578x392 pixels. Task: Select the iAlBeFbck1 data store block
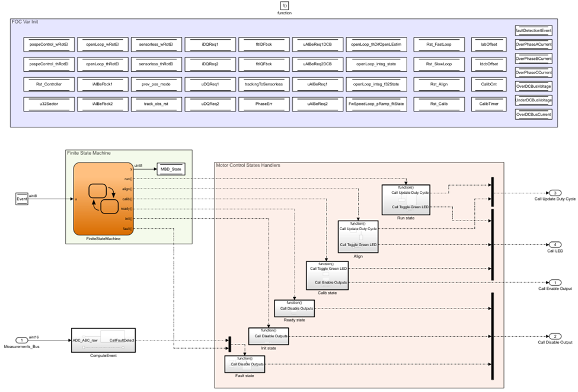click(x=103, y=84)
